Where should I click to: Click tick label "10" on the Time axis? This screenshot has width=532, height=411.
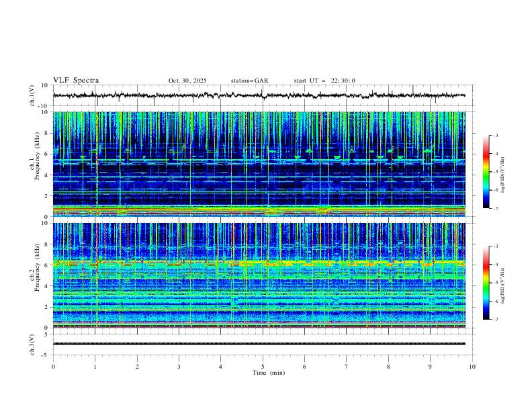472,367
